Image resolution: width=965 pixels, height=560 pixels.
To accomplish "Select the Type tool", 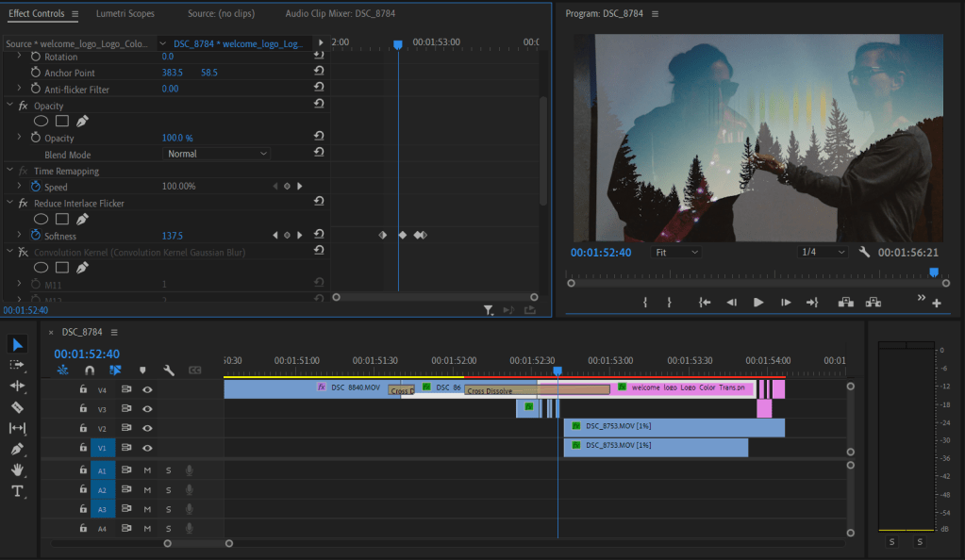I will pyautogui.click(x=17, y=491).
